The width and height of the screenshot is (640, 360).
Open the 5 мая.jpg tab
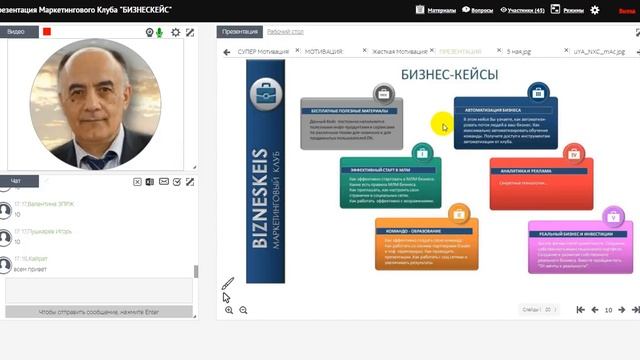519,52
